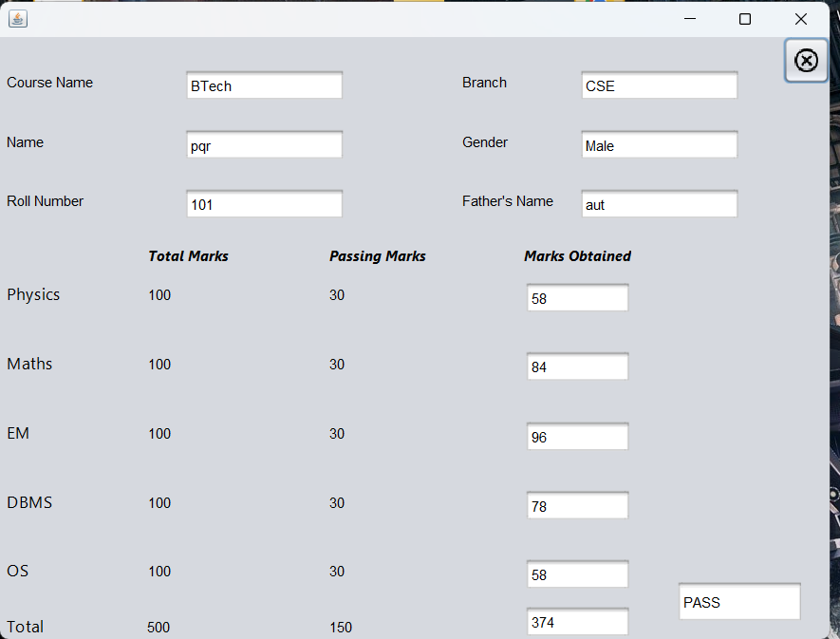The image size is (840, 639).
Task: Click the result box displaying PASS
Action: tap(738, 601)
